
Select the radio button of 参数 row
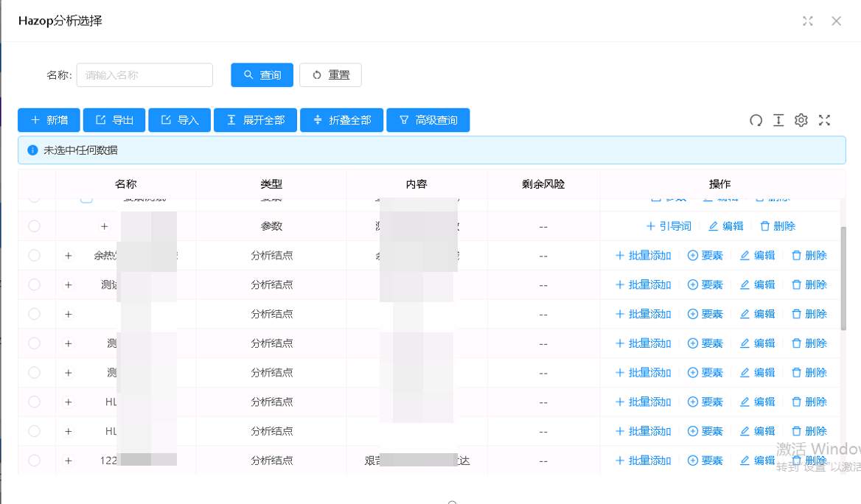pos(34,226)
